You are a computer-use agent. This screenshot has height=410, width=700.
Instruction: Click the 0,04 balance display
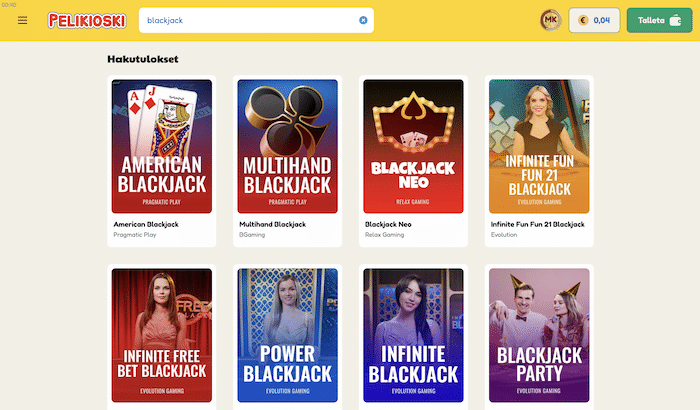click(x=594, y=20)
